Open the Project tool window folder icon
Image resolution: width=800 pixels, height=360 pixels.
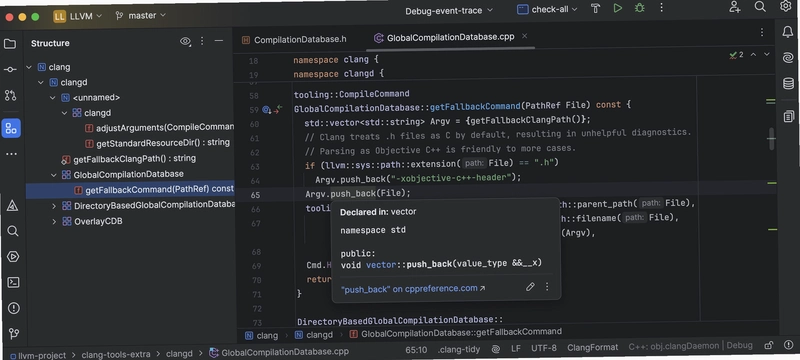[x=10, y=43]
